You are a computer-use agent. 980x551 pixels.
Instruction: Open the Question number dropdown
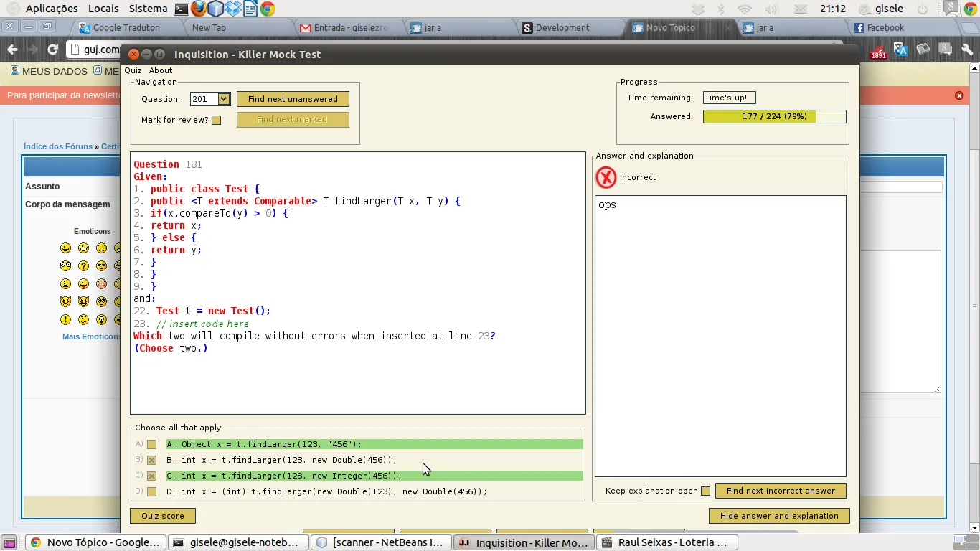coord(223,99)
